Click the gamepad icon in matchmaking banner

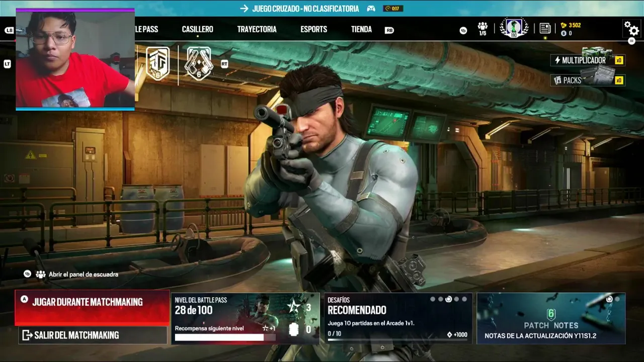coord(371,9)
